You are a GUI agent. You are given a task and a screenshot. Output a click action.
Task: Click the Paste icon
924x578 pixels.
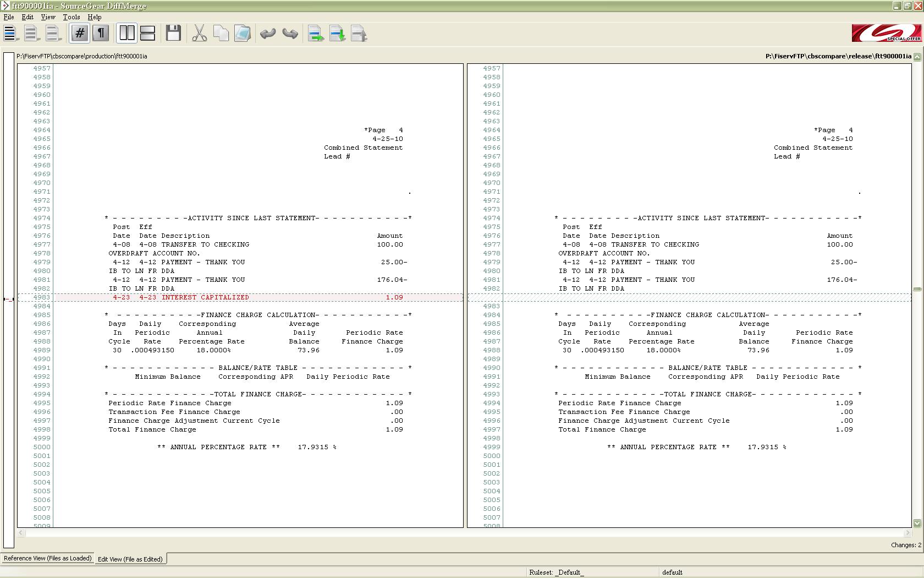click(x=243, y=33)
